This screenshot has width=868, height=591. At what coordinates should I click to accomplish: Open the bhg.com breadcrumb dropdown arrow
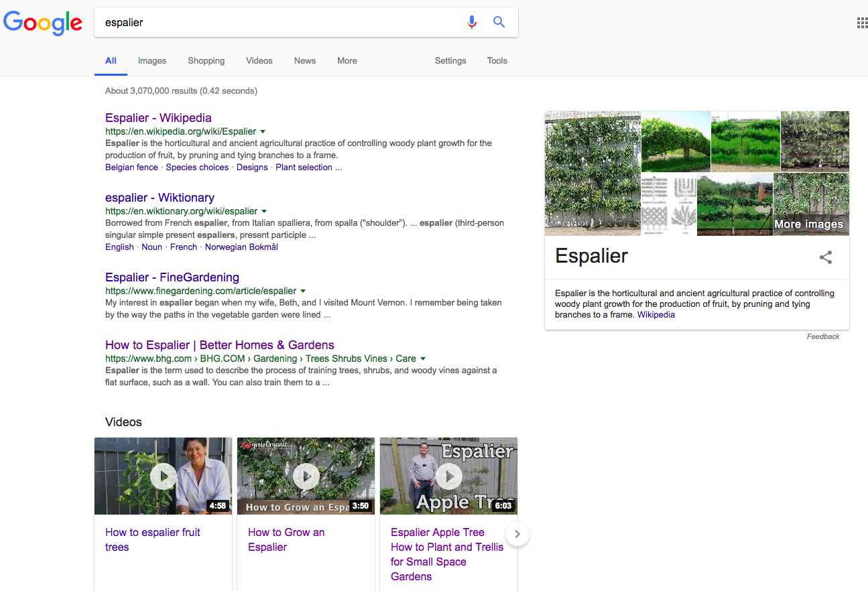click(x=423, y=359)
